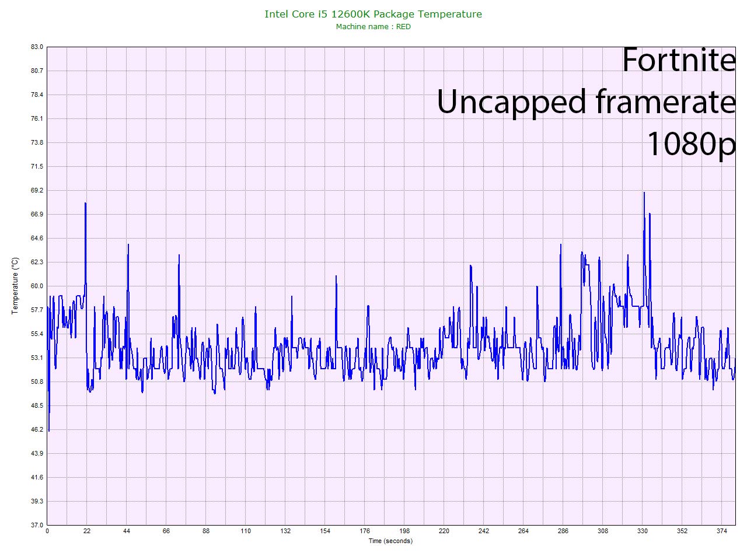This screenshot has width=747, height=560.
Task: Click the 83.0 value on the temperature axis
Action: click(37, 47)
